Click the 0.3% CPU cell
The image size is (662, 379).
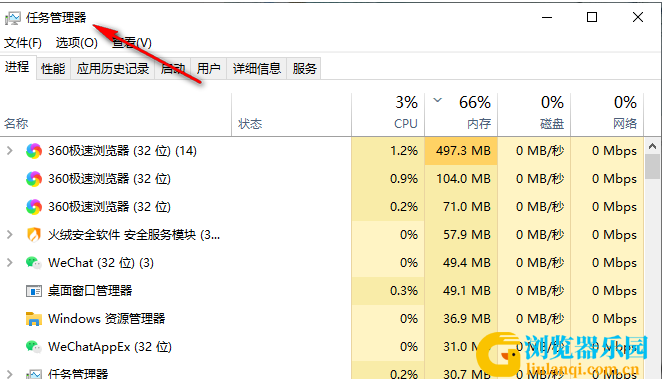point(388,291)
